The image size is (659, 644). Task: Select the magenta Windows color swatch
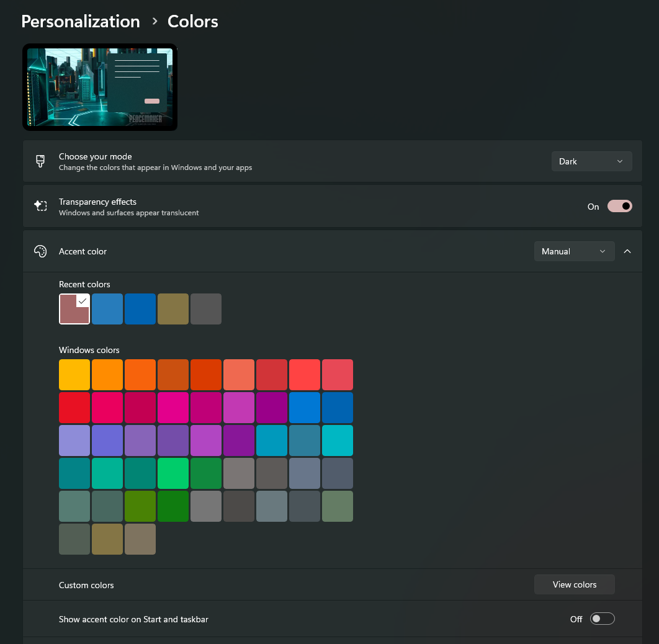click(173, 408)
